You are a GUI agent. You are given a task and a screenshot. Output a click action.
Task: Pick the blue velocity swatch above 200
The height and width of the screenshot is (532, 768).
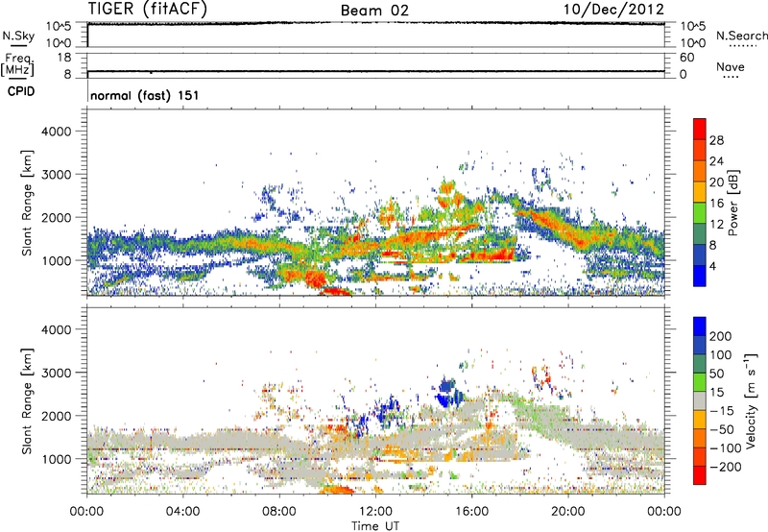coord(700,326)
